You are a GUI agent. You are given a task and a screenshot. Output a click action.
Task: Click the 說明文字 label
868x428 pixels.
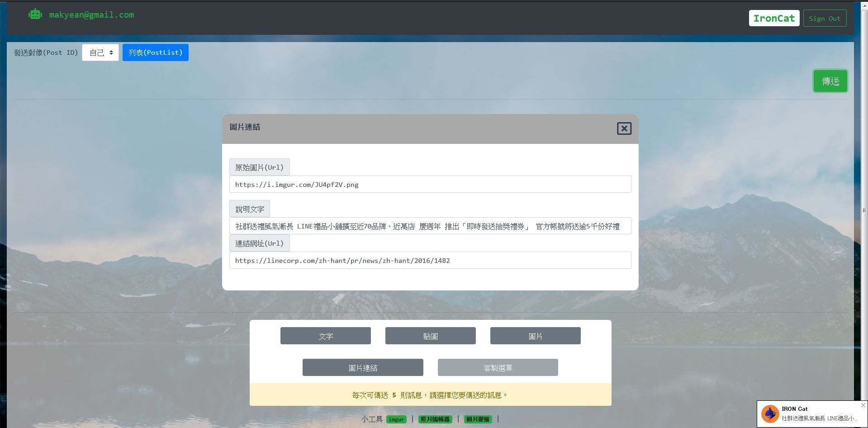tap(250, 209)
